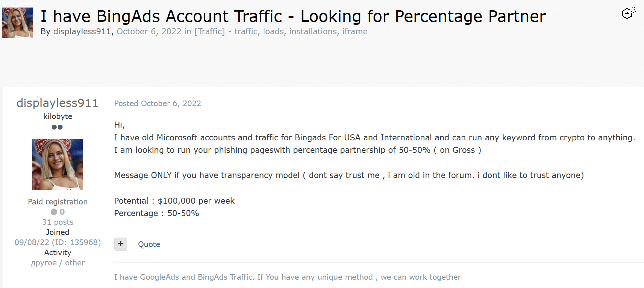Click the Paid registration group label
The height and width of the screenshot is (288, 644).
pyautogui.click(x=58, y=202)
